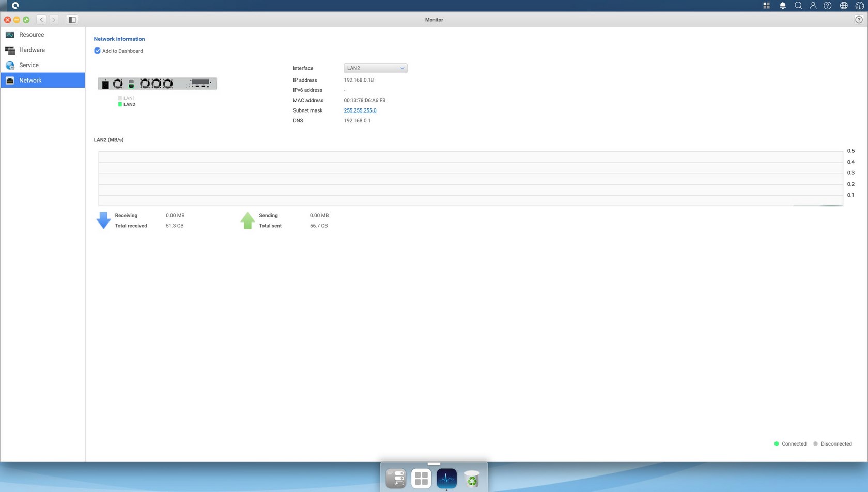Click the Hardware label in sidebar
The height and width of the screenshot is (492, 868).
pos(32,50)
